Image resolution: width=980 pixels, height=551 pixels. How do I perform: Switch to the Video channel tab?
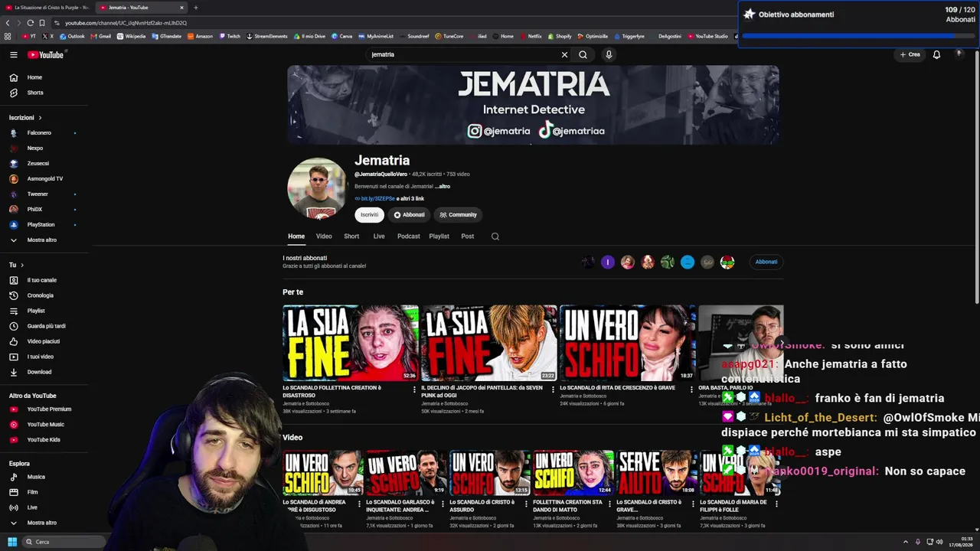pyautogui.click(x=324, y=236)
